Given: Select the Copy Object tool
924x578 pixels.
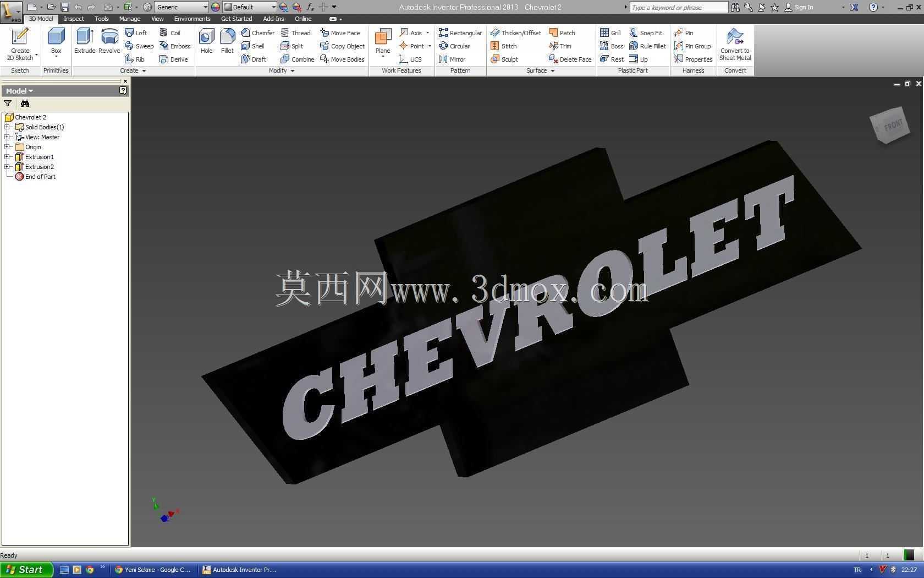Looking at the screenshot, I should point(343,46).
